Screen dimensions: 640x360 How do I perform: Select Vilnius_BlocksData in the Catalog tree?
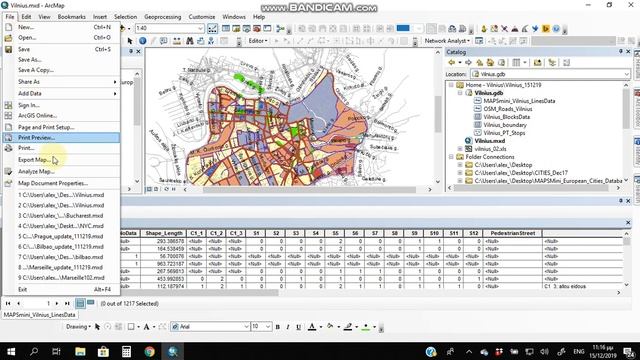[x=507, y=117]
